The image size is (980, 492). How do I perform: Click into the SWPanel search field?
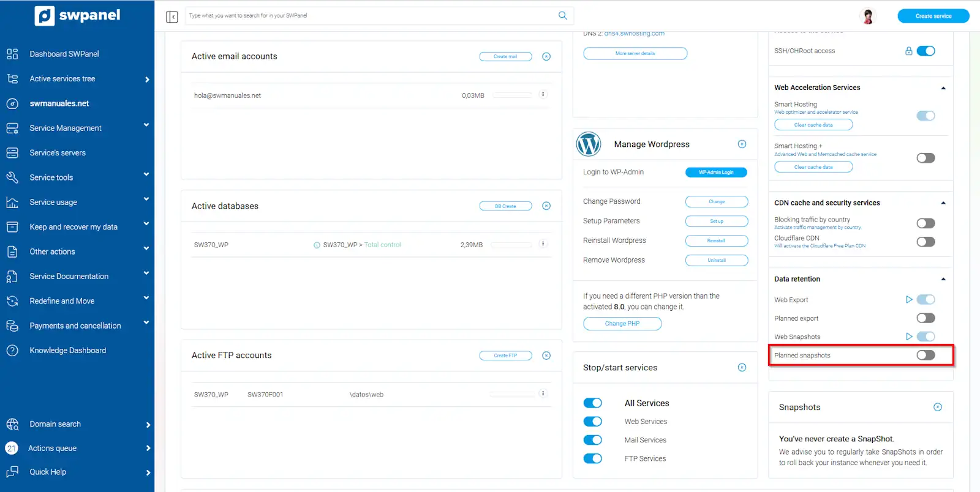(367, 15)
